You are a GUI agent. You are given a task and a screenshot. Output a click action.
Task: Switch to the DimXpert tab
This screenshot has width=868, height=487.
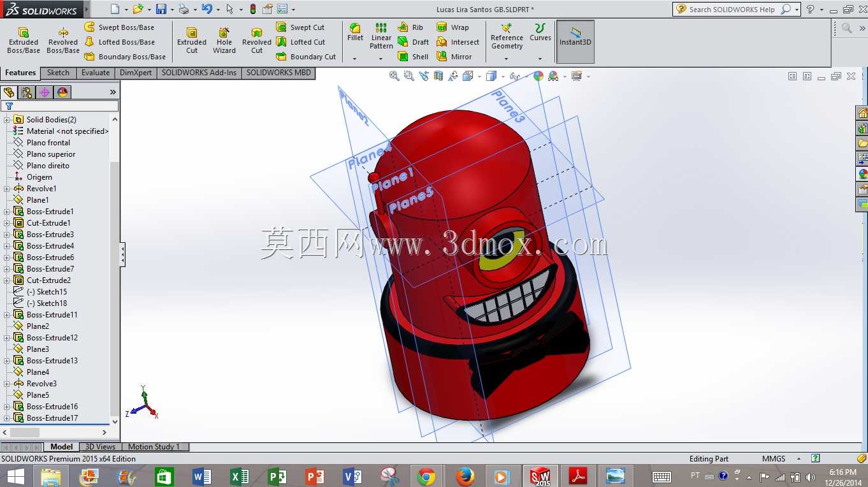136,73
